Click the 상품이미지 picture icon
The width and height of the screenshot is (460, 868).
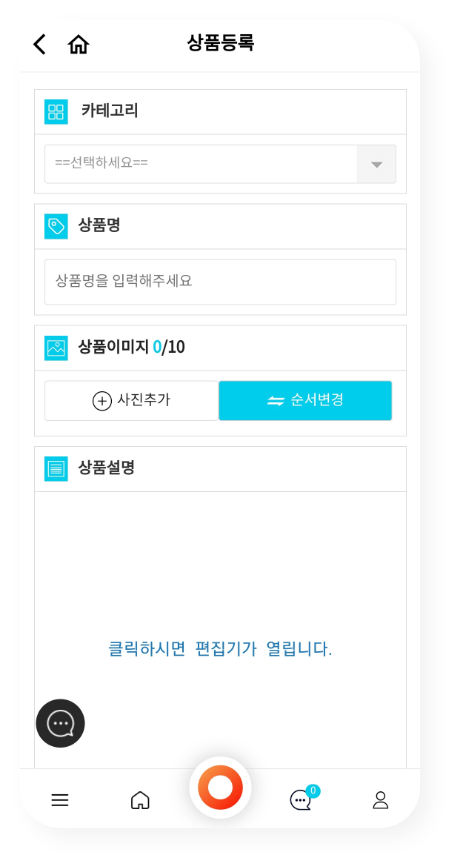click(x=56, y=348)
